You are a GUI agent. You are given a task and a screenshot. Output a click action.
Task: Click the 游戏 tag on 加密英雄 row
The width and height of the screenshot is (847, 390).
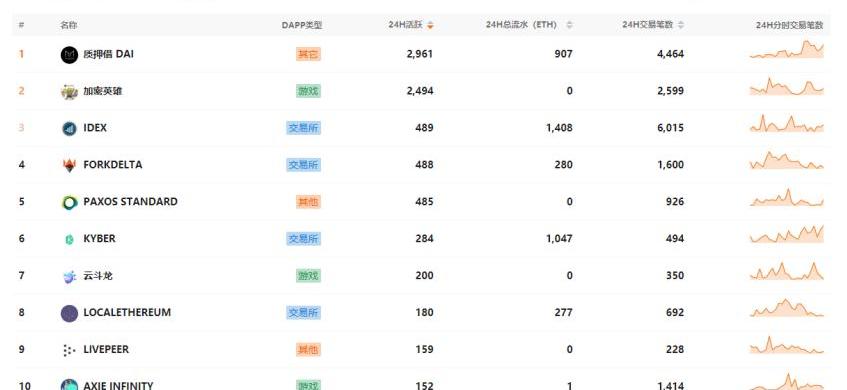pyautogui.click(x=308, y=91)
